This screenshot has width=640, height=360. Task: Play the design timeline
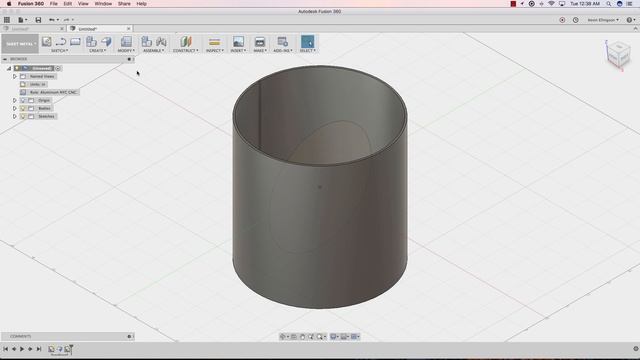22,349
